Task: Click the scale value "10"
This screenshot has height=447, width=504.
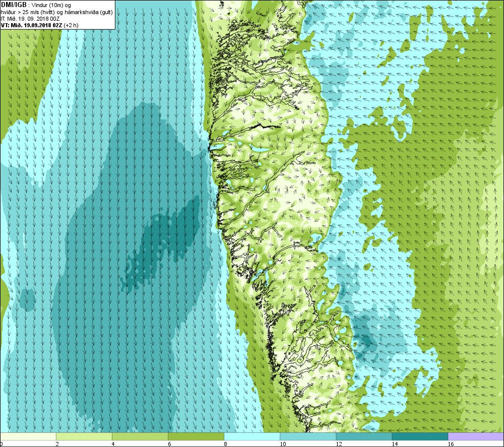Action: [283, 444]
